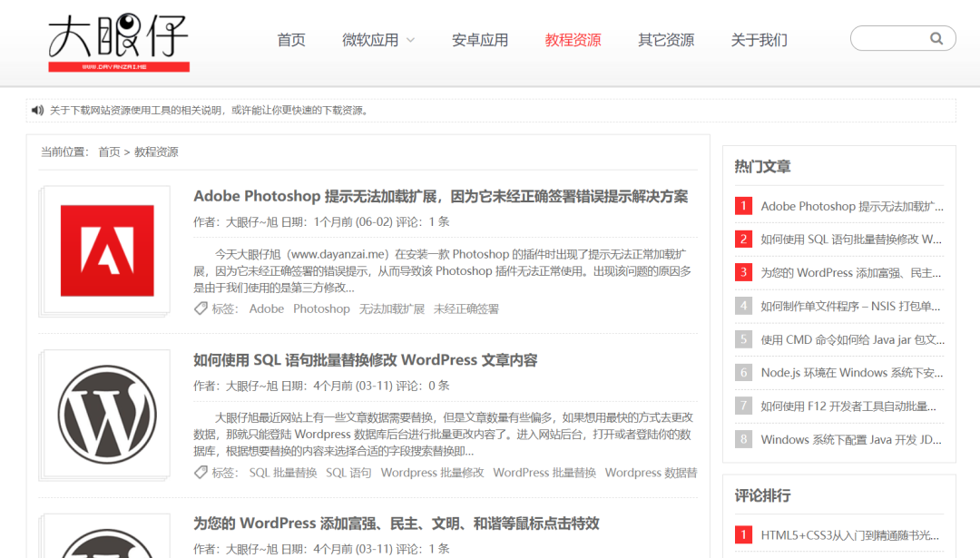This screenshot has width=980, height=558.
Task: Click the Wordpress 批量修改 tag
Action: click(433, 473)
